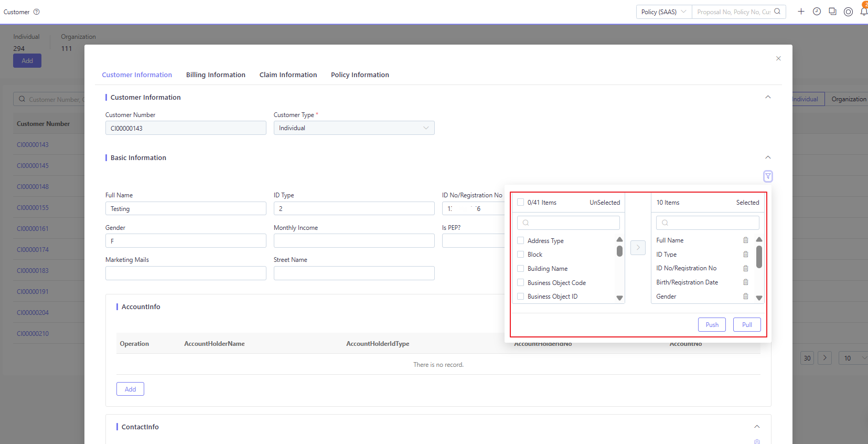This screenshot has width=868, height=444.
Task: Open customer link CI00000210
Action: coord(33,334)
